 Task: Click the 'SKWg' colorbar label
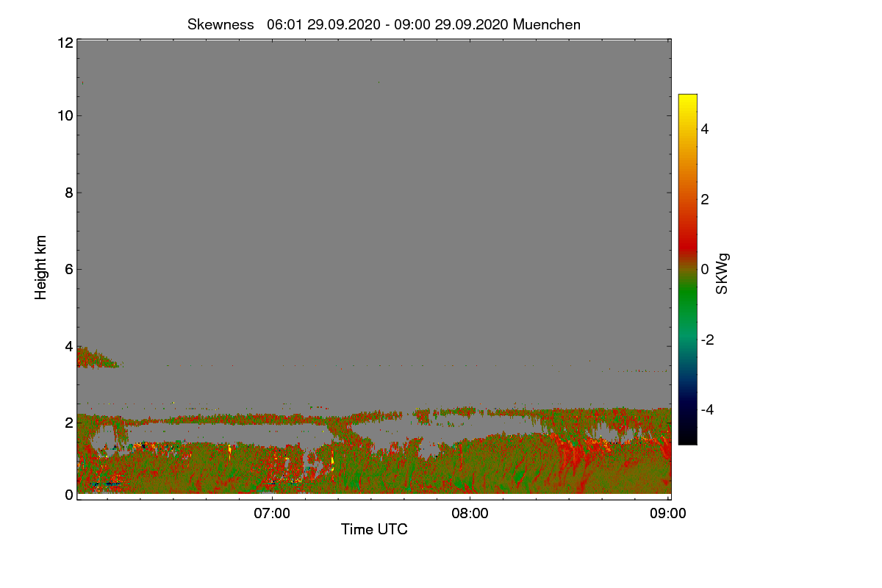723,274
